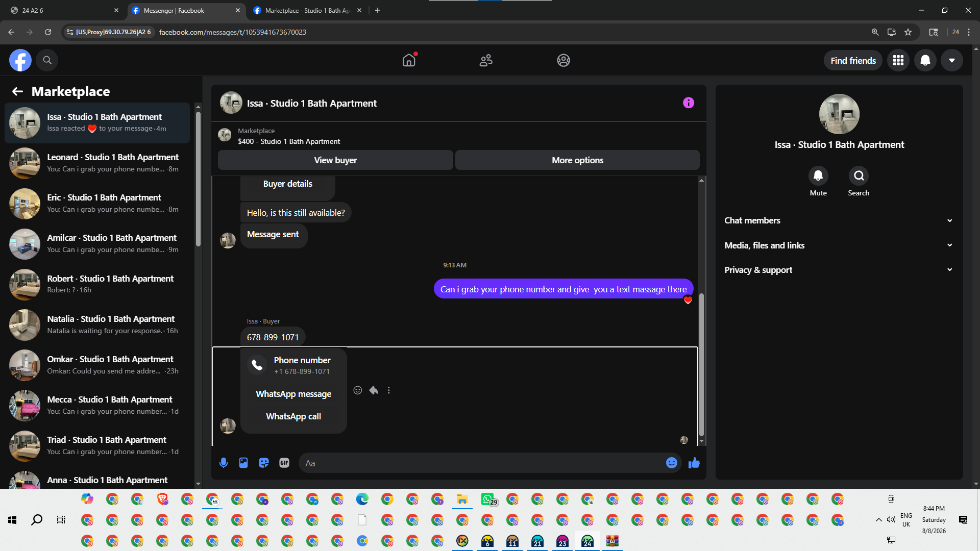980x551 pixels.
Task: Open the Windows notification center
Action: pos(963,520)
